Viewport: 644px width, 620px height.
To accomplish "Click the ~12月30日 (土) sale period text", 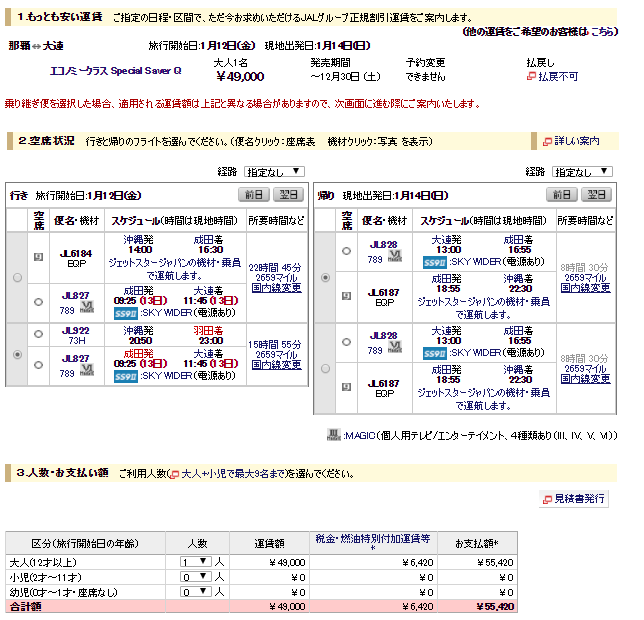I will coord(345,77).
